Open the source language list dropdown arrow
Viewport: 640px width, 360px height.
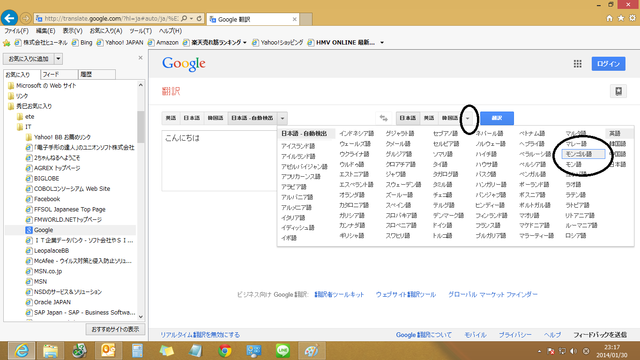point(282,118)
